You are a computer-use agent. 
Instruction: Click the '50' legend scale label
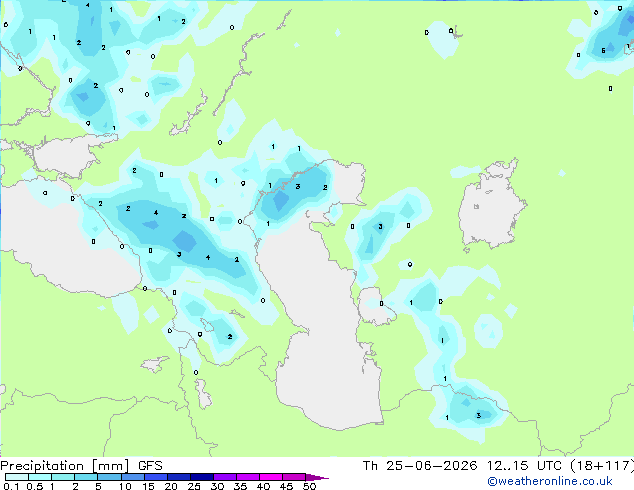click(309, 486)
